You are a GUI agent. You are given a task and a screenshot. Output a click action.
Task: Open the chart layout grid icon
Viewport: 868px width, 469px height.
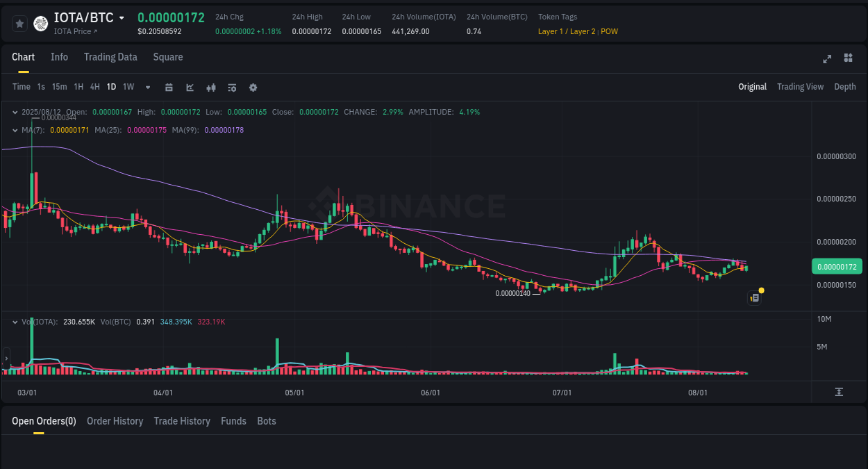coord(848,58)
